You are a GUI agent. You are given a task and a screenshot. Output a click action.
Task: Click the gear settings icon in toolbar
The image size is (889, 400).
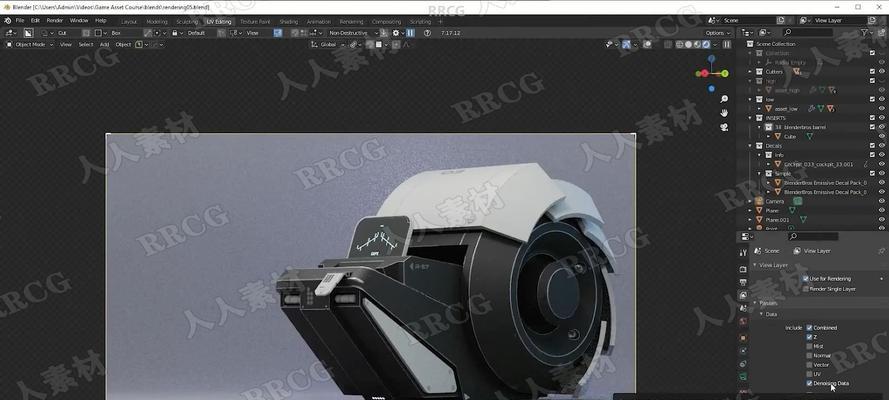396,33
